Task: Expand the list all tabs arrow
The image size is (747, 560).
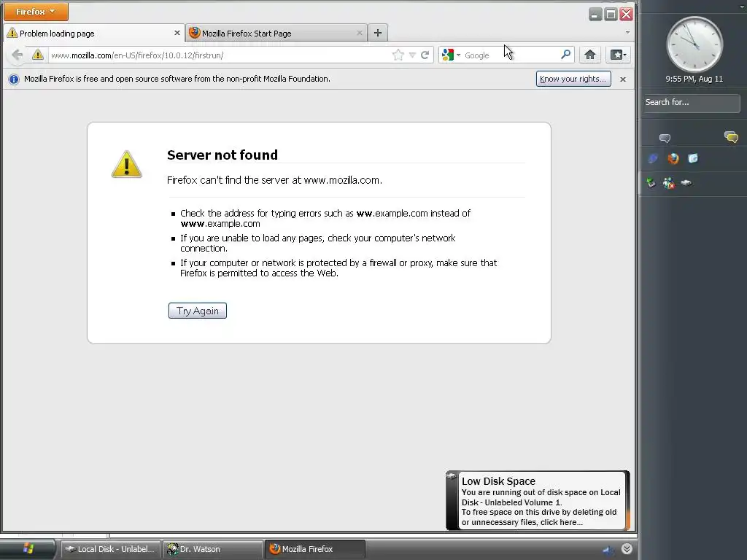Action: click(x=627, y=33)
